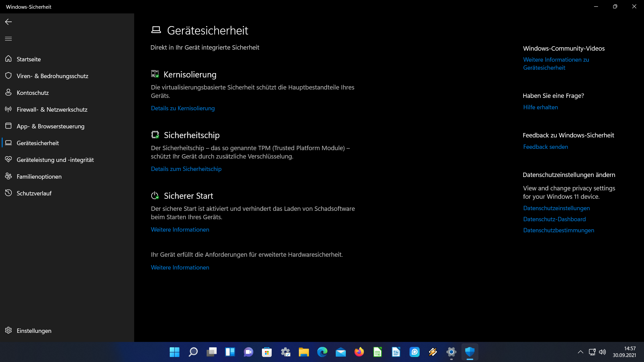The image size is (644, 362).
Task: Click Details zu Kernisolierung link
Action: [x=183, y=108]
